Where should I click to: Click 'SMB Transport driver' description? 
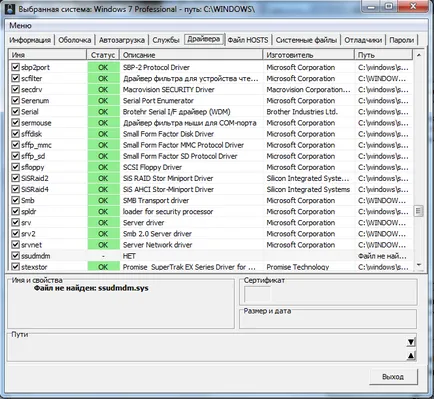pyautogui.click(x=156, y=200)
